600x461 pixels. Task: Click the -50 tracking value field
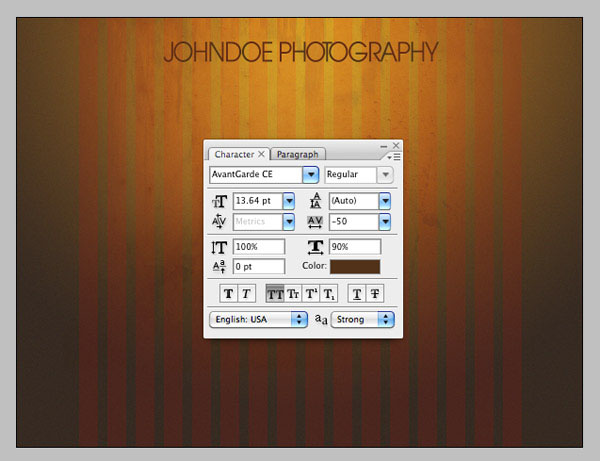pyautogui.click(x=354, y=222)
